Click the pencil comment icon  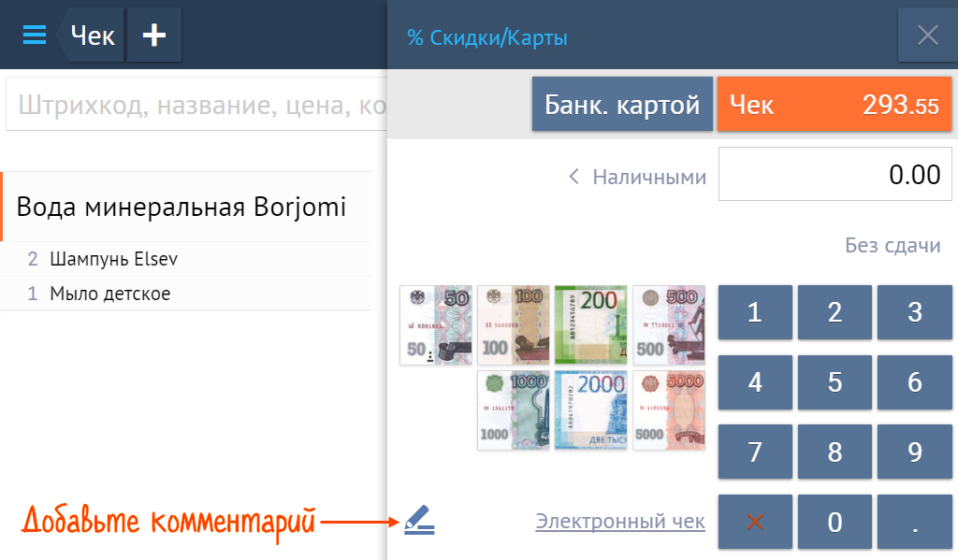point(419,520)
